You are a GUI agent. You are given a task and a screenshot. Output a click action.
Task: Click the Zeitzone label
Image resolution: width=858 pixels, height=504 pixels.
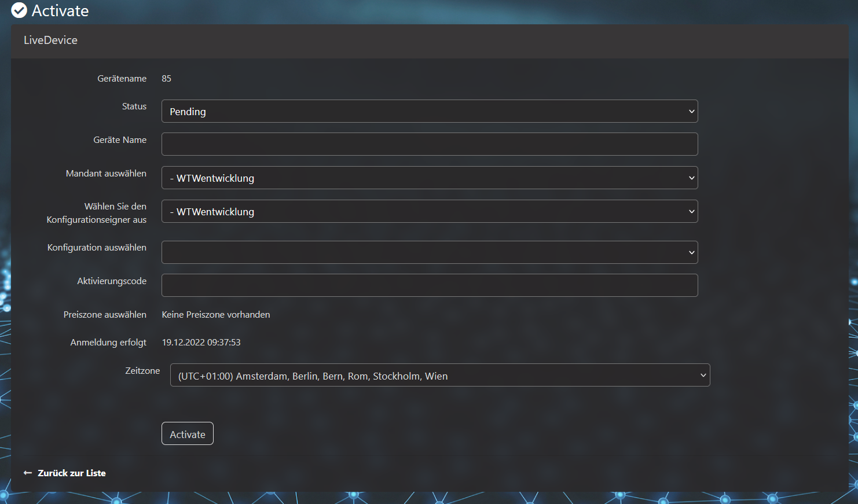click(x=142, y=371)
